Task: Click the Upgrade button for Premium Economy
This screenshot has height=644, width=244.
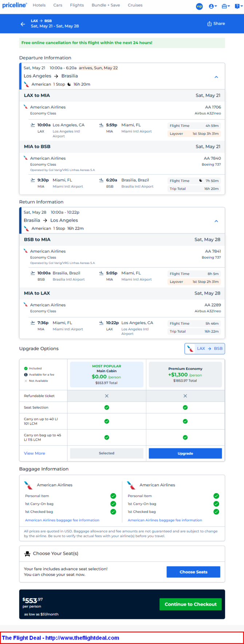Action: pos(185,453)
